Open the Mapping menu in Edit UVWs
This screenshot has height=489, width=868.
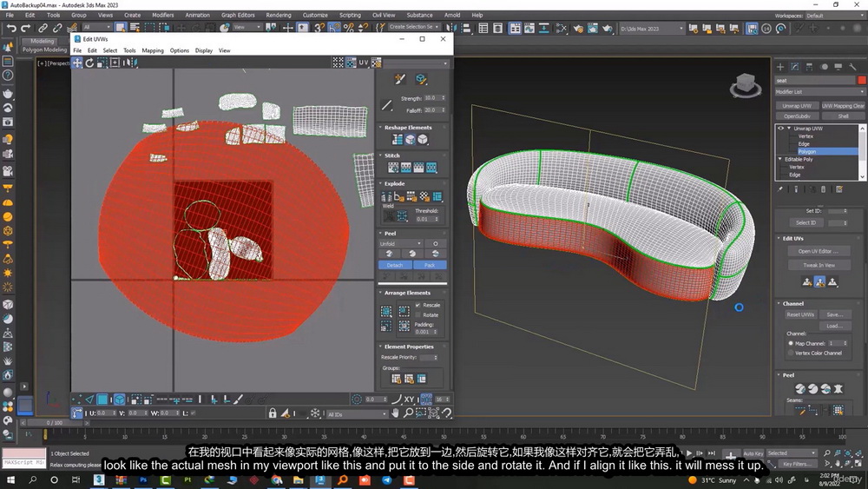point(153,50)
